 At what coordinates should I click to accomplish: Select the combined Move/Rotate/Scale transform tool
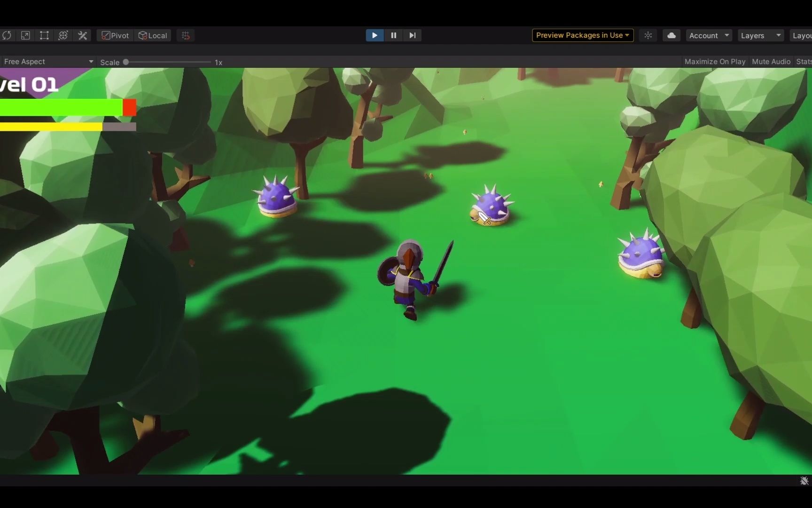[x=63, y=35]
